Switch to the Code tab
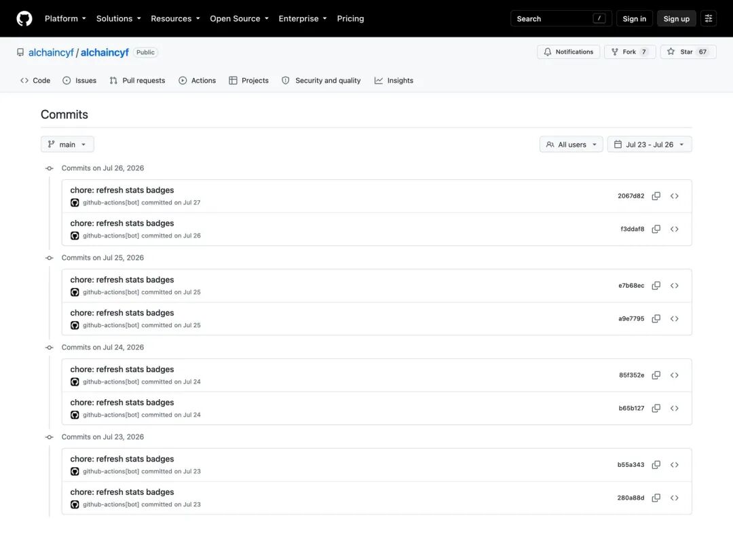Image resolution: width=733 pixels, height=560 pixels. (35, 80)
